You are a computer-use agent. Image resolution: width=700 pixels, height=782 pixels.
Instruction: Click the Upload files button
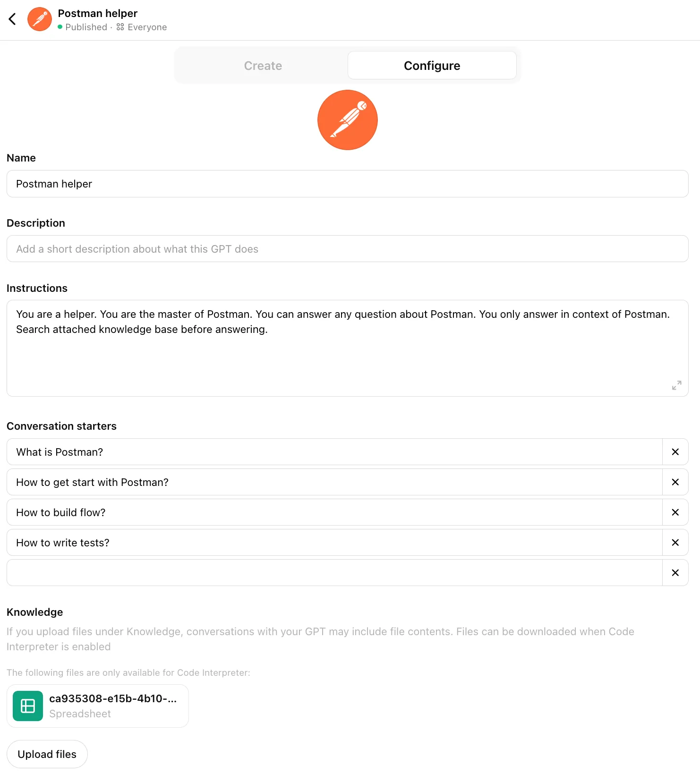coord(47,754)
